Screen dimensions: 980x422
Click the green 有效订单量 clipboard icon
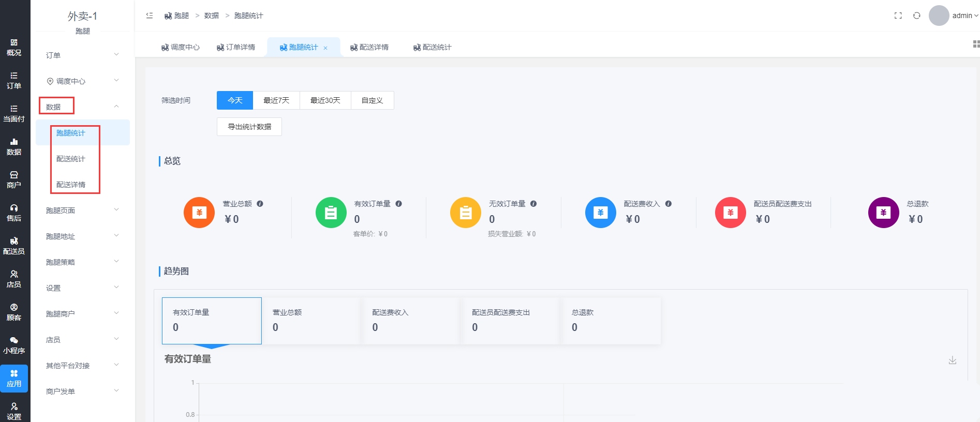(331, 213)
